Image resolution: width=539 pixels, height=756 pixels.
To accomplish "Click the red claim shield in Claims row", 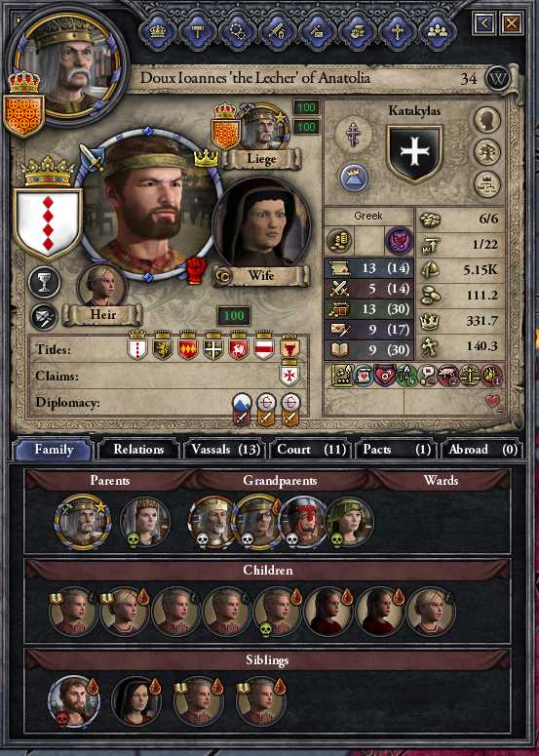I will [x=289, y=374].
